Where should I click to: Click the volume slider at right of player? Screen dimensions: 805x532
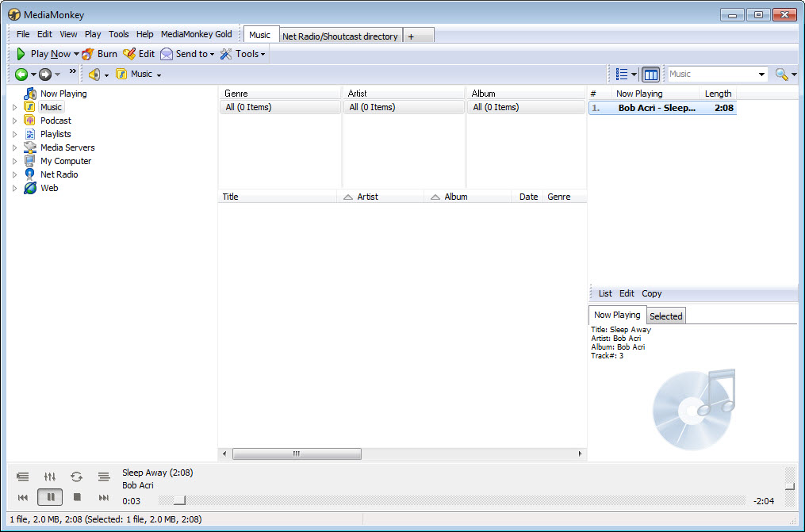coord(790,486)
